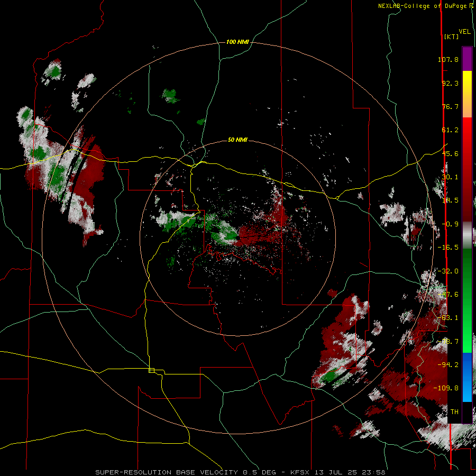This screenshot has height=476, width=476.
Task: Click the -94.2 velocity scale value
Action: tap(448, 365)
